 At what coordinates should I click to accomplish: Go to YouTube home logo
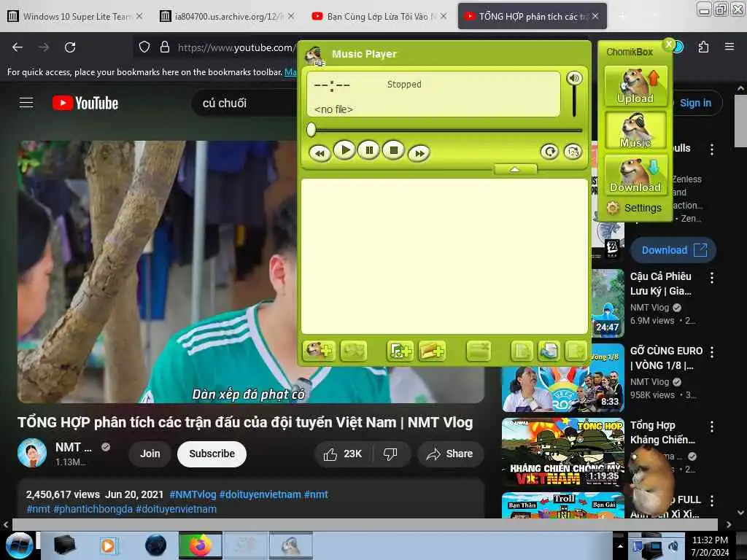[85, 103]
